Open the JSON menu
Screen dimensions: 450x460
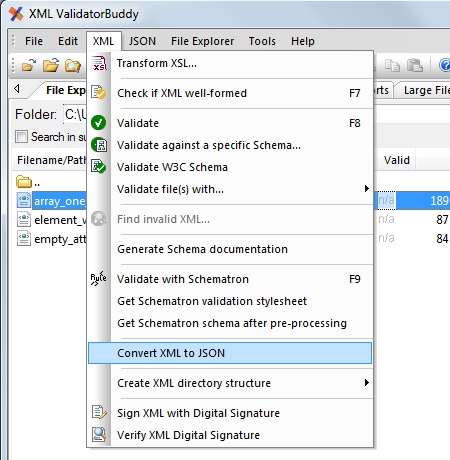[142, 41]
